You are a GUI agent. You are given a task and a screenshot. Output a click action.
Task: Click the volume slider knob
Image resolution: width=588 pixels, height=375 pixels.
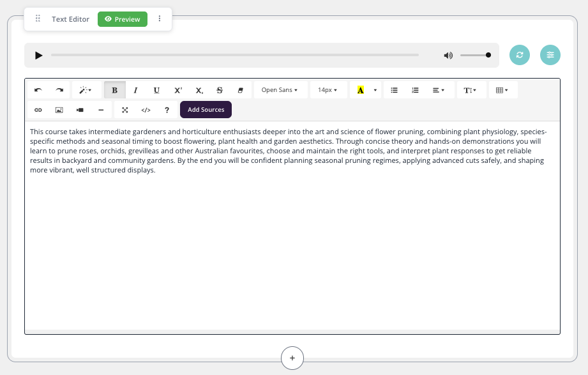(488, 55)
